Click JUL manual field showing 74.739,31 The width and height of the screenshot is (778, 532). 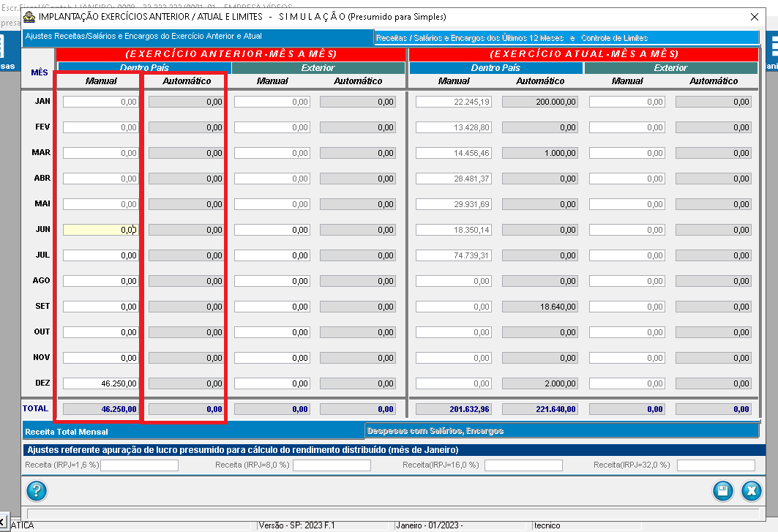coord(454,255)
